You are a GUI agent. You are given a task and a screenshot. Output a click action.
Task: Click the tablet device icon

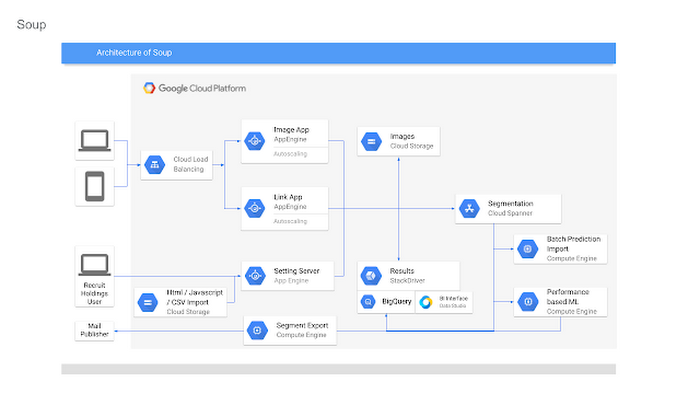95,187
